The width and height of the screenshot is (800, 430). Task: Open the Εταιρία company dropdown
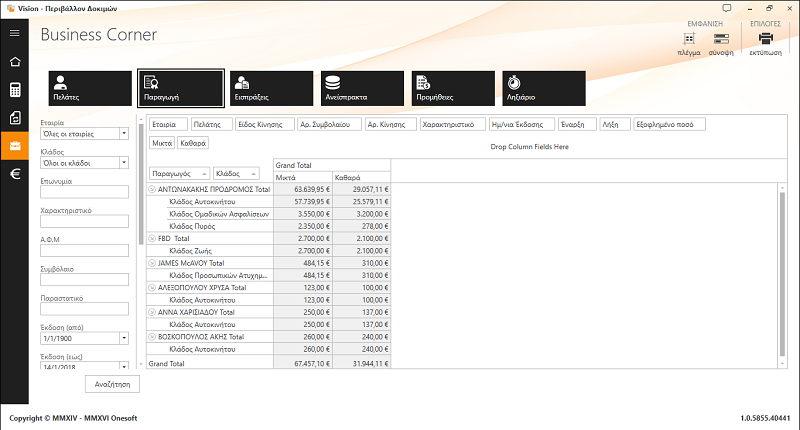(123, 133)
